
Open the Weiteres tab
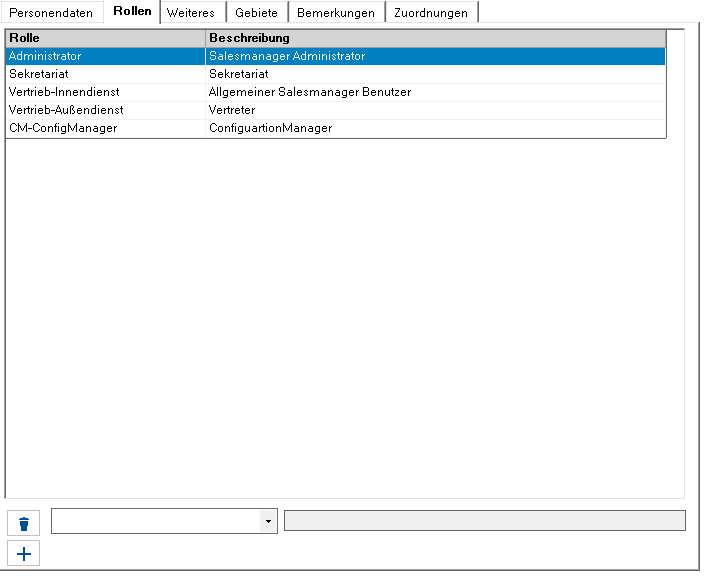coord(191,13)
